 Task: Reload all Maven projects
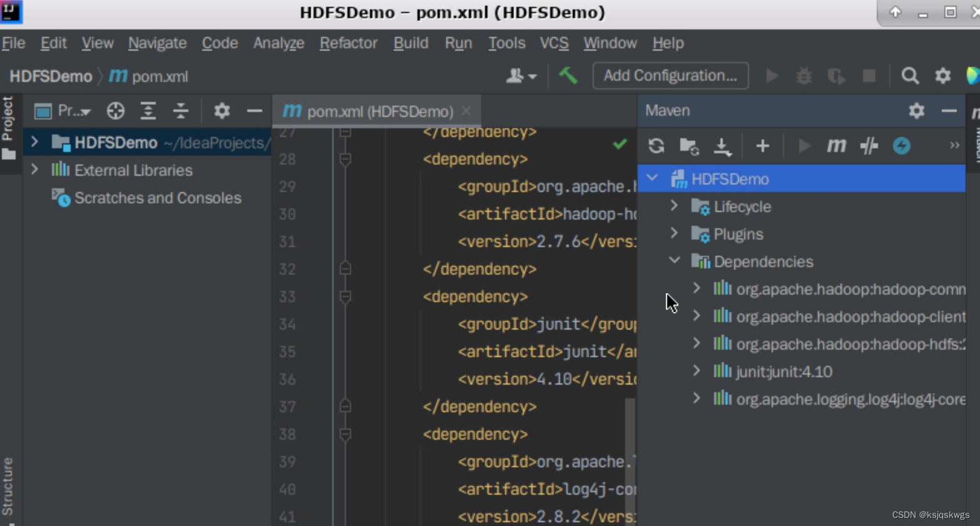pyautogui.click(x=655, y=146)
